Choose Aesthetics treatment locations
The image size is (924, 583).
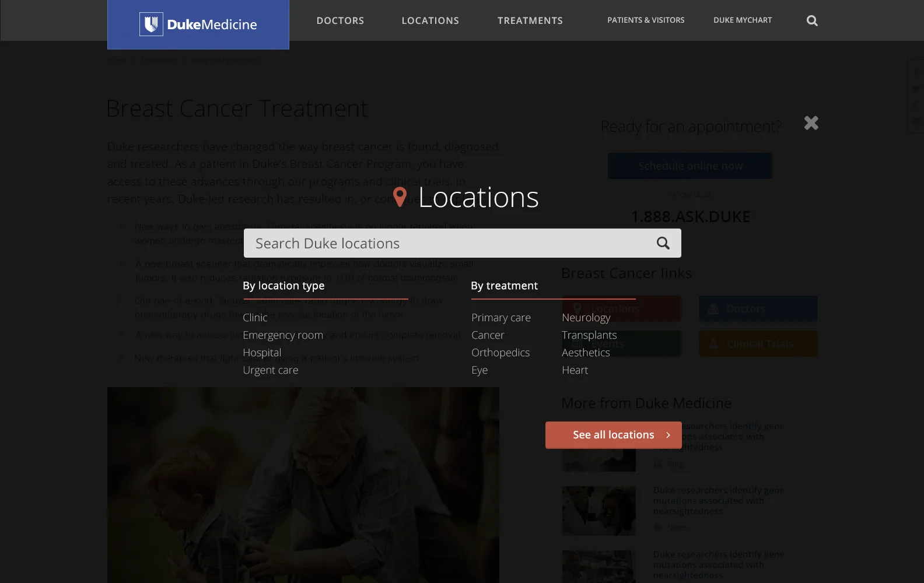(586, 353)
